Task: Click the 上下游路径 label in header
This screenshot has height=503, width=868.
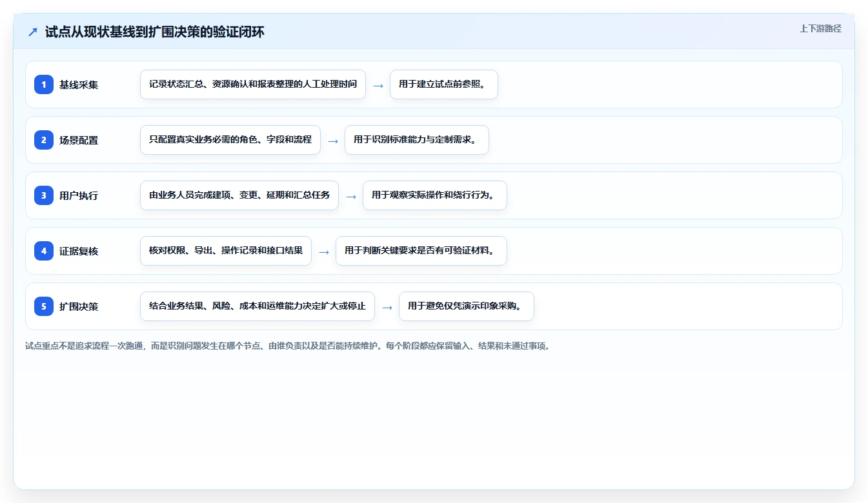Action: [x=820, y=28]
